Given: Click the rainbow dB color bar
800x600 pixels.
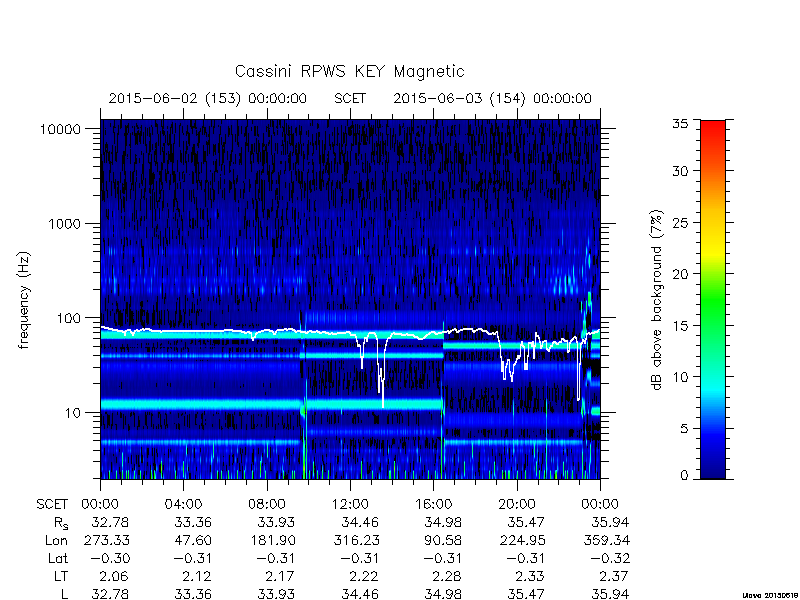Looking at the screenshot, I should (x=713, y=299).
